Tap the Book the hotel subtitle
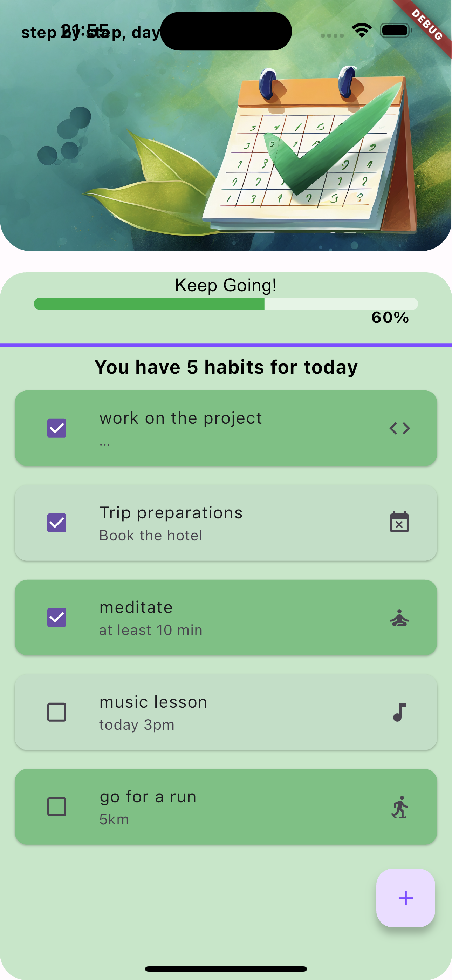The height and width of the screenshot is (980, 452). click(151, 536)
